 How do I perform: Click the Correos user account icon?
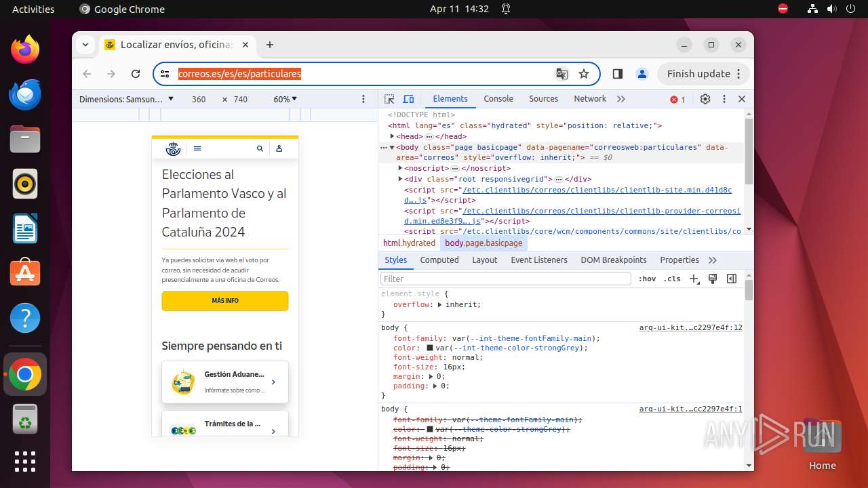click(279, 148)
